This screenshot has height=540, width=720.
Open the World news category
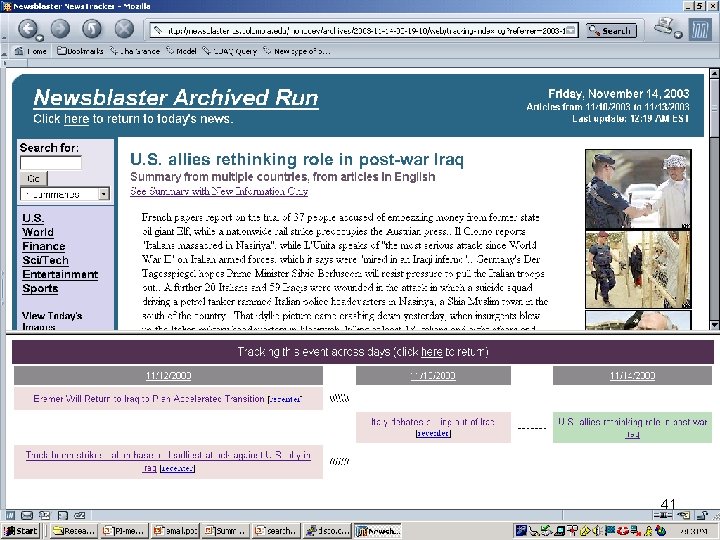[x=38, y=232]
